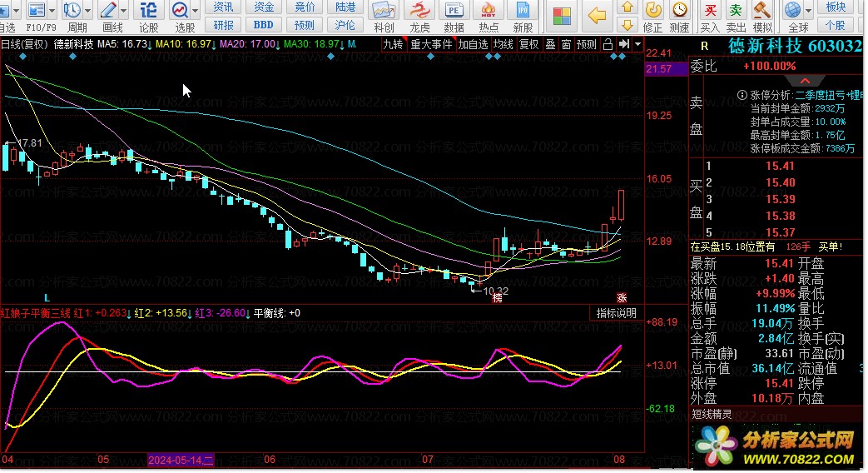Expand the 自选 dropdown arrow
Image resolution: width=868 pixels, height=473 pixels.
(x=16, y=11)
